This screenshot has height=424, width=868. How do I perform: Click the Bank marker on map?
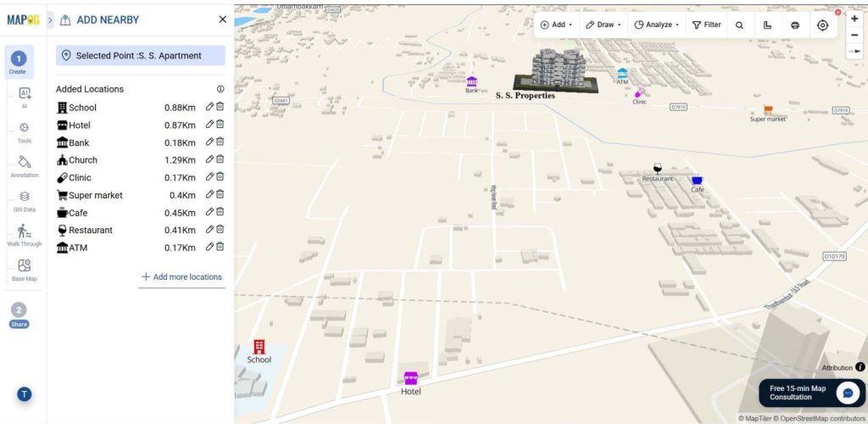click(471, 81)
